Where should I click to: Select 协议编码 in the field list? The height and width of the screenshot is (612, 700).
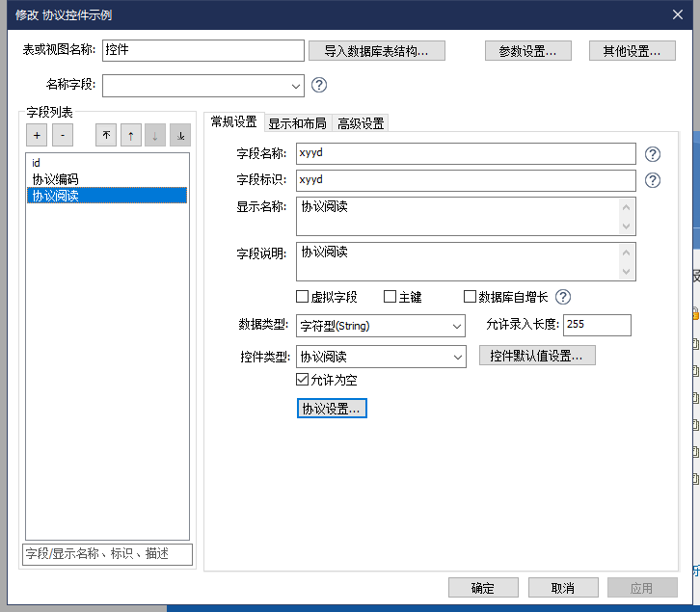coord(56,179)
